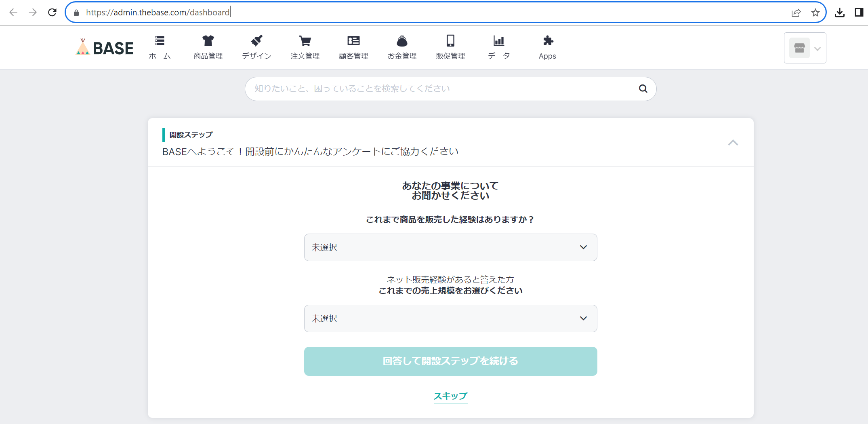Expand the 売上規模 sales scale dropdown
Viewport: 868px width, 424px height.
click(x=450, y=319)
